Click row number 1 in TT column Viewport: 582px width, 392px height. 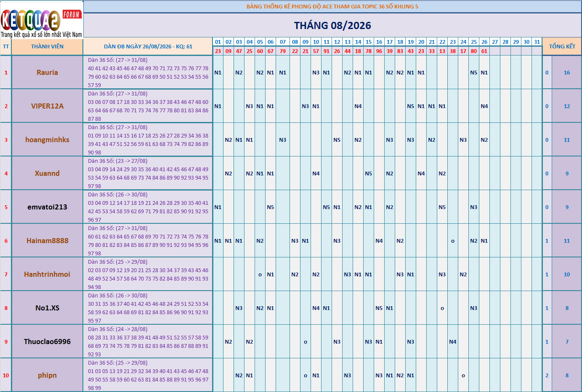6,73
